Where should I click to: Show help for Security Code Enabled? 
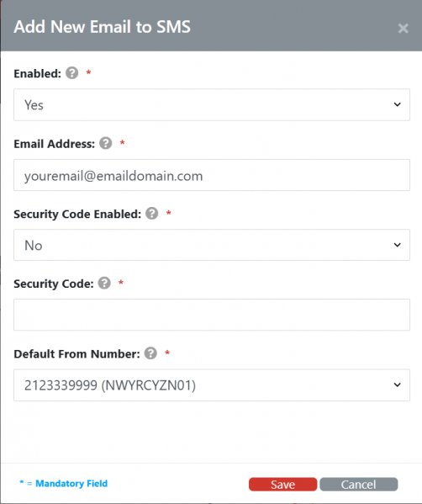point(152,213)
